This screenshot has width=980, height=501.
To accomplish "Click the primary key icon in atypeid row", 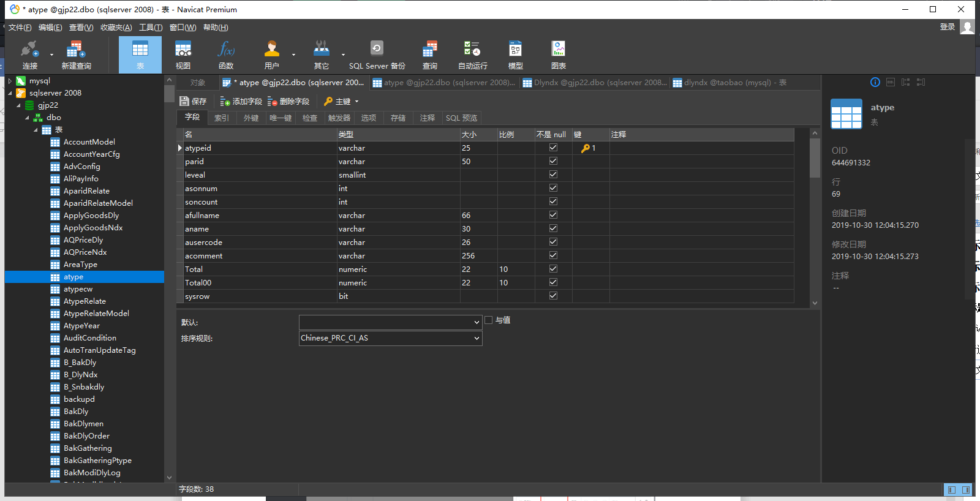I will click(586, 148).
